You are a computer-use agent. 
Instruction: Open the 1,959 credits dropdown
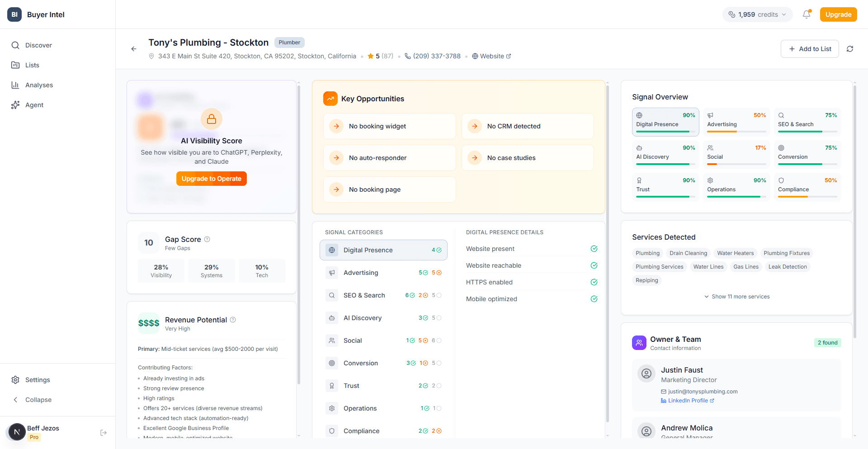(x=757, y=14)
